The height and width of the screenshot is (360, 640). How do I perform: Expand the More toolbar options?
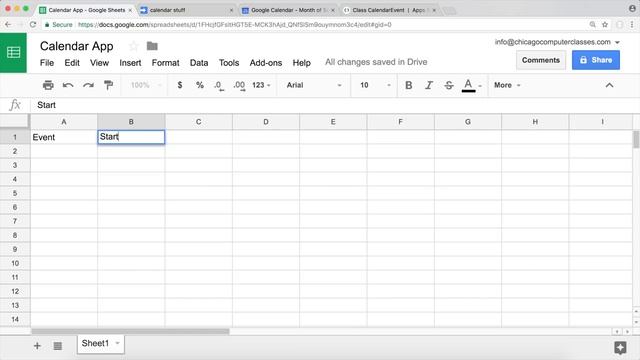pyautogui.click(x=507, y=85)
